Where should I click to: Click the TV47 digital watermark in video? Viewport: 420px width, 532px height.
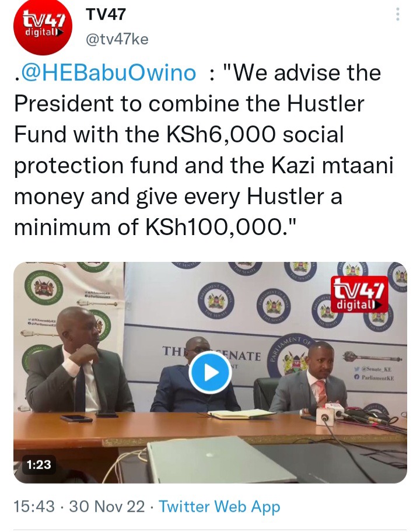tap(359, 295)
